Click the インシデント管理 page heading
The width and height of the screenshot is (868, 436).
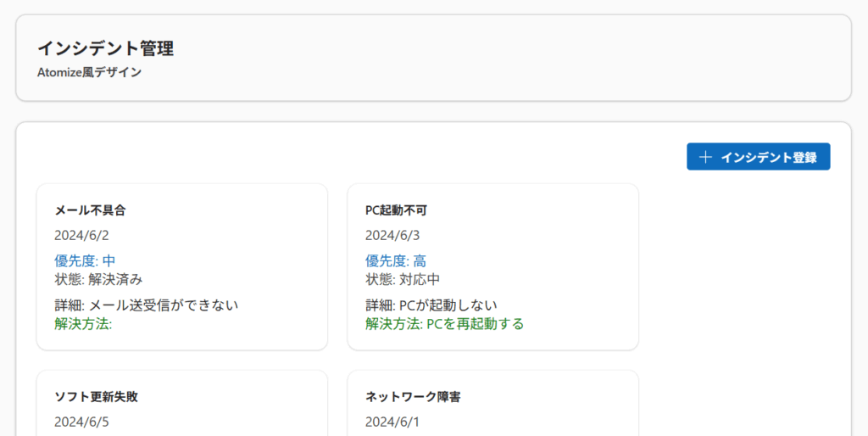coord(105,48)
